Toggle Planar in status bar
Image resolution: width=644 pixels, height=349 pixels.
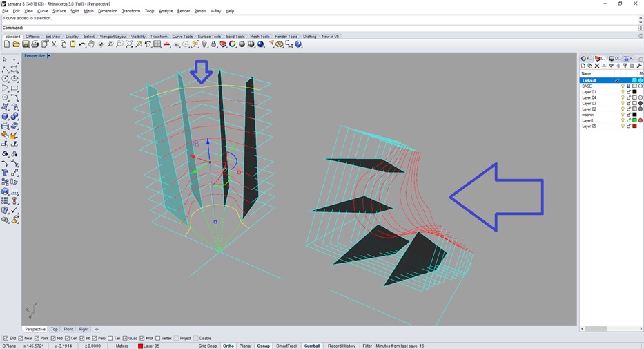[x=246, y=346]
